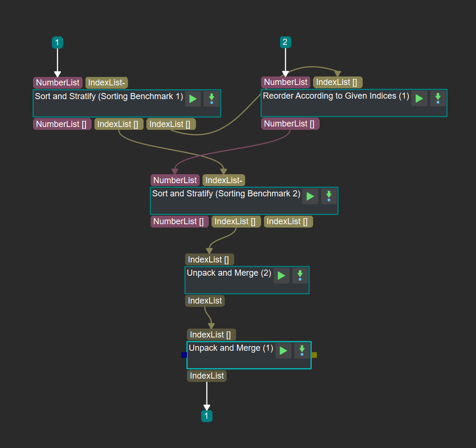The width and height of the screenshot is (476, 448).
Task: Click middle IndexList [] output of Sorting Benchmark 1
Action: coord(119,124)
